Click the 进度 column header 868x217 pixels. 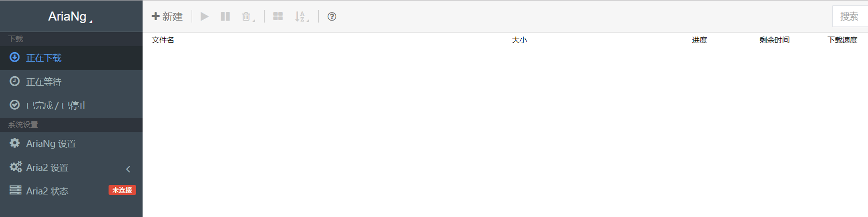click(699, 40)
